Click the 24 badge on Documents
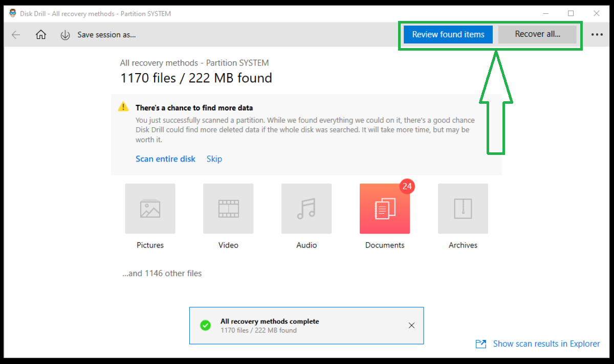This screenshot has height=364, width=614. coord(407,186)
